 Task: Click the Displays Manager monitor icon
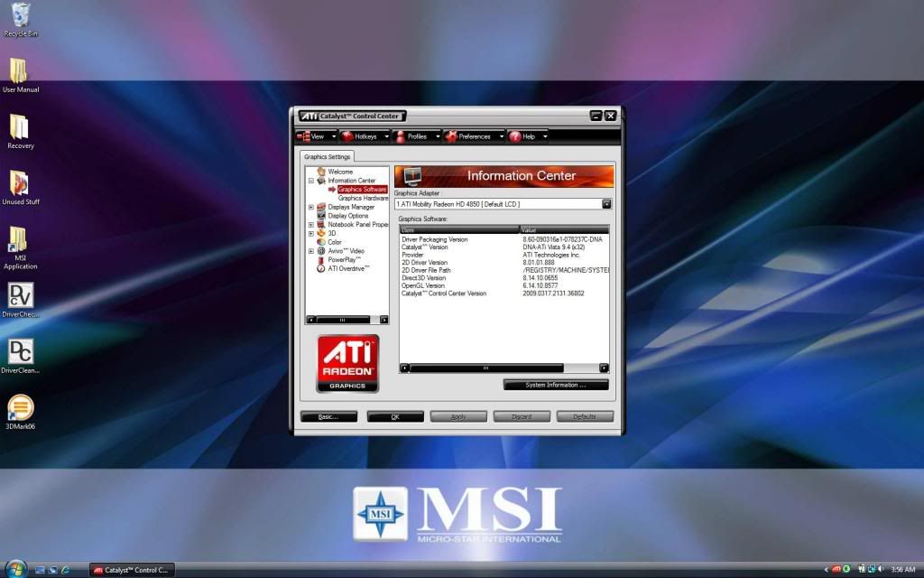(321, 207)
